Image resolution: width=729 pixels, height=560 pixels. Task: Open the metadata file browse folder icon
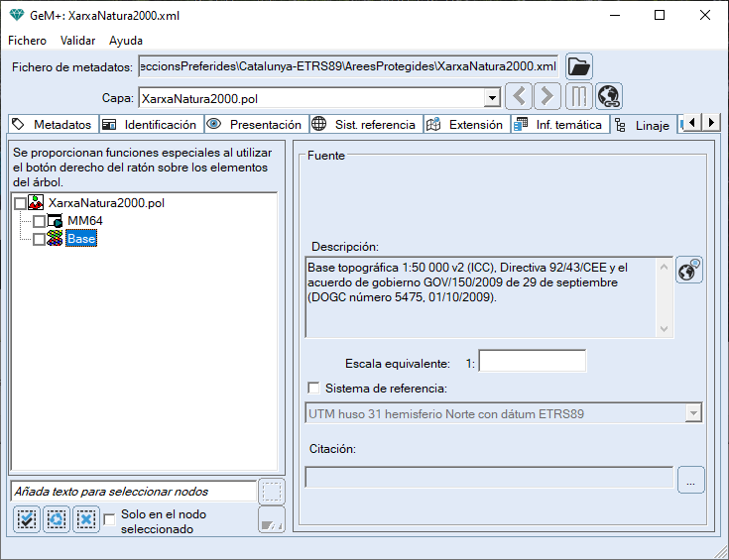coord(578,66)
